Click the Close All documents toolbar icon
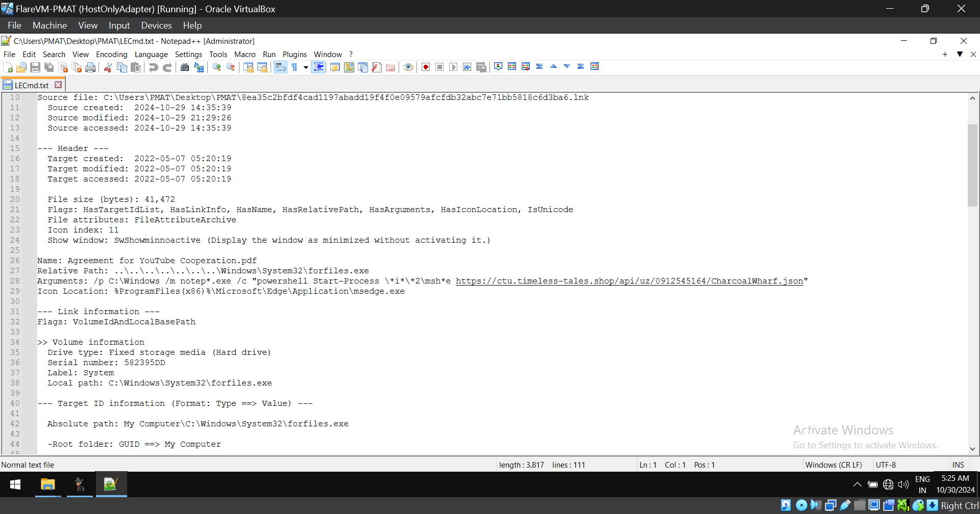Viewport: 980px width, 514px height. pos(77,67)
